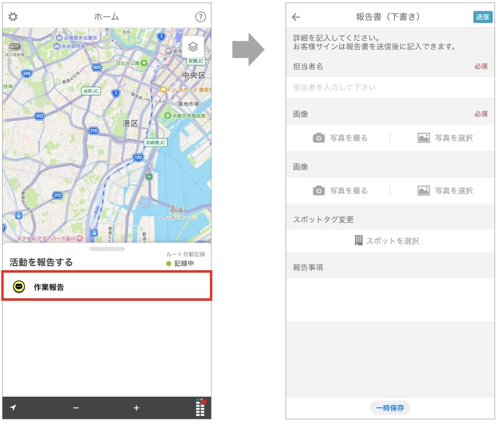The height and width of the screenshot is (427, 504).
Task: Tap the 港区 district label
Action: coord(130,123)
